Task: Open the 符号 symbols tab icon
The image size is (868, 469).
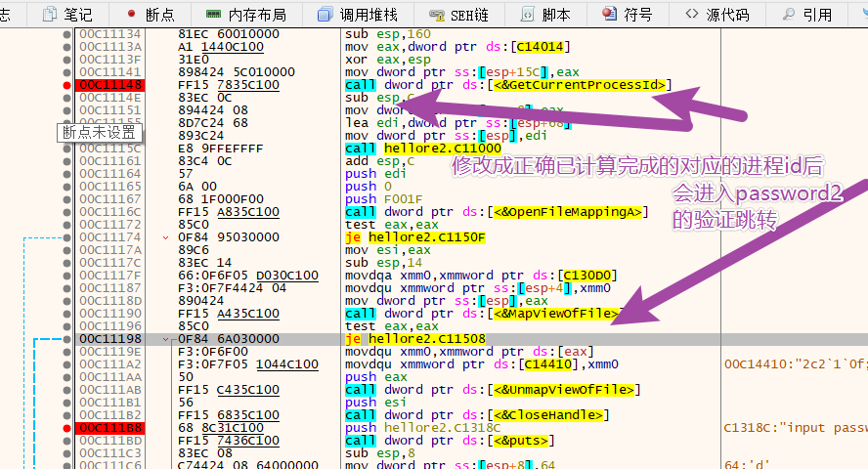Action: [x=610, y=14]
